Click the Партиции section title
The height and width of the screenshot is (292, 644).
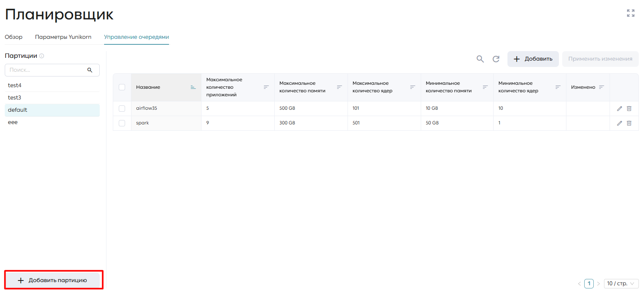[x=21, y=56]
